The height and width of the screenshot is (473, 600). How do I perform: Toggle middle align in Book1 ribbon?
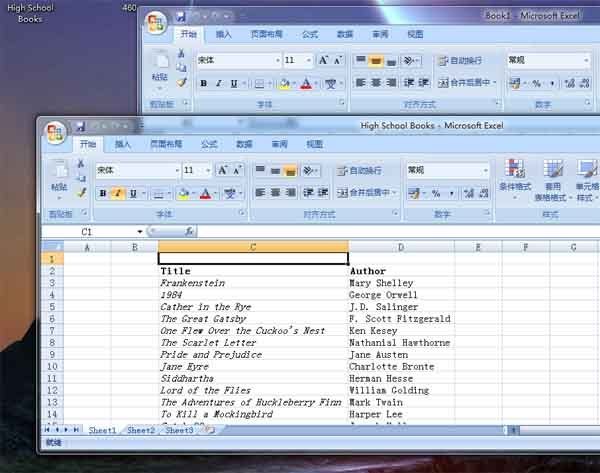coord(376,60)
